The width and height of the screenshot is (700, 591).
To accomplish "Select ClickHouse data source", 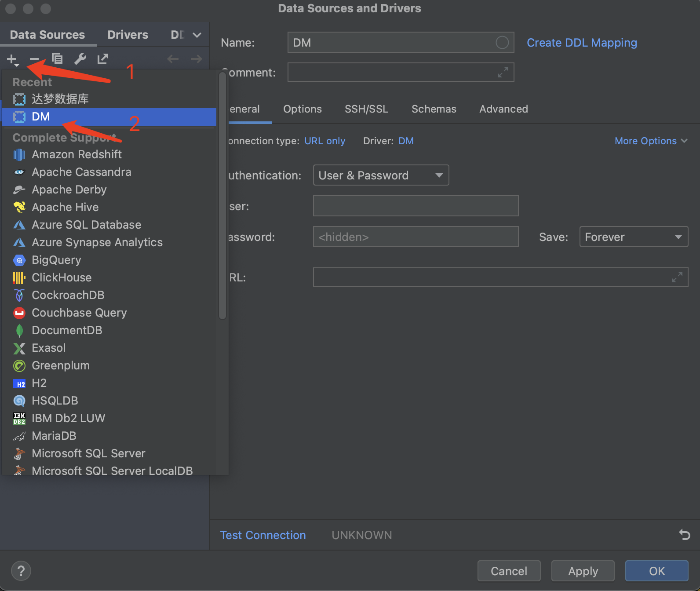I will (x=109, y=277).
